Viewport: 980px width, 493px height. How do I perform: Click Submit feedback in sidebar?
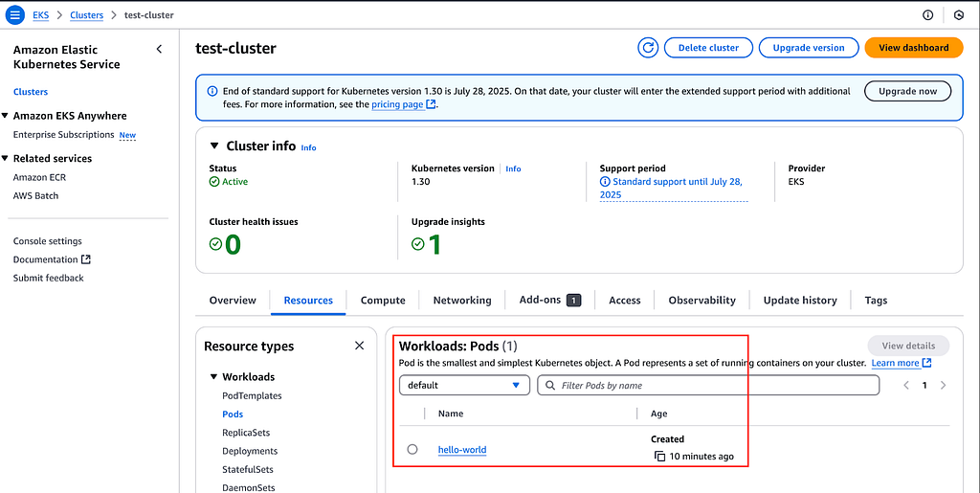point(48,278)
